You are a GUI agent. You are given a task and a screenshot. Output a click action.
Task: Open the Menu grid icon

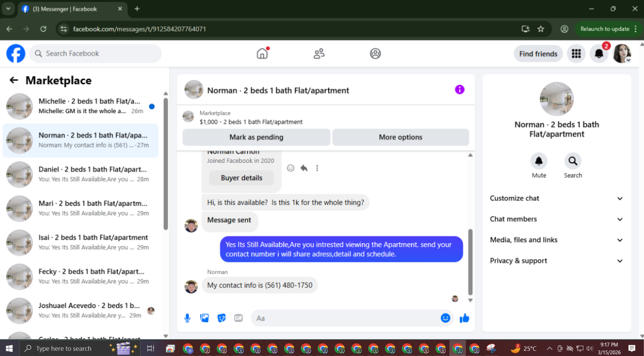tap(576, 53)
